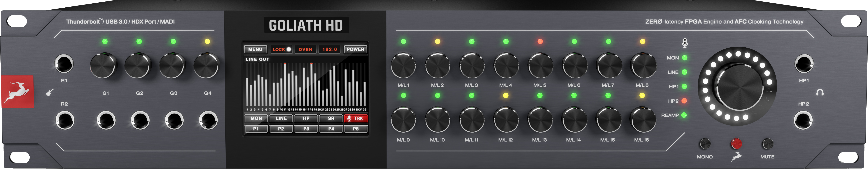Viewport: 868px width, 169px height.
Task: Click the R2 reamp jack
Action: [x=65, y=120]
